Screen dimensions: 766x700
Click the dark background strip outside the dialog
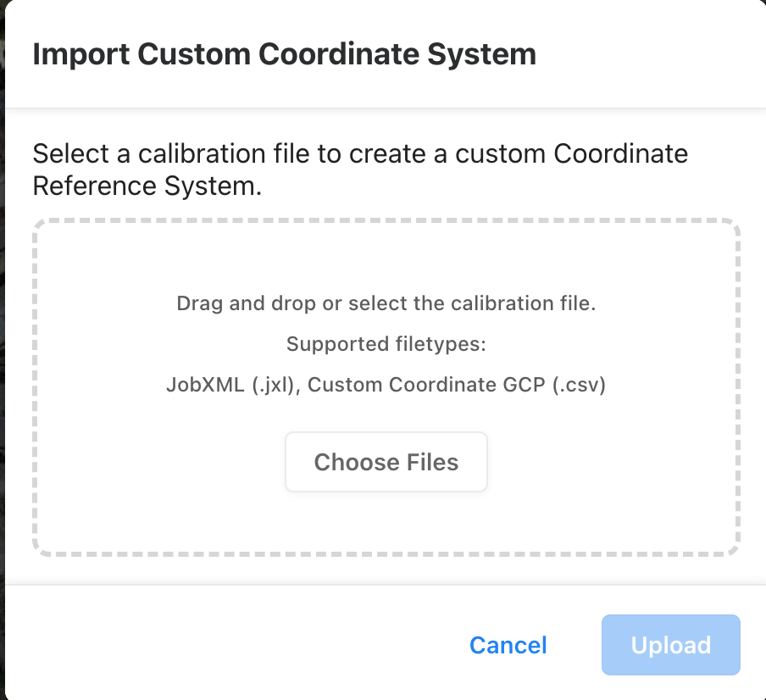2,339
